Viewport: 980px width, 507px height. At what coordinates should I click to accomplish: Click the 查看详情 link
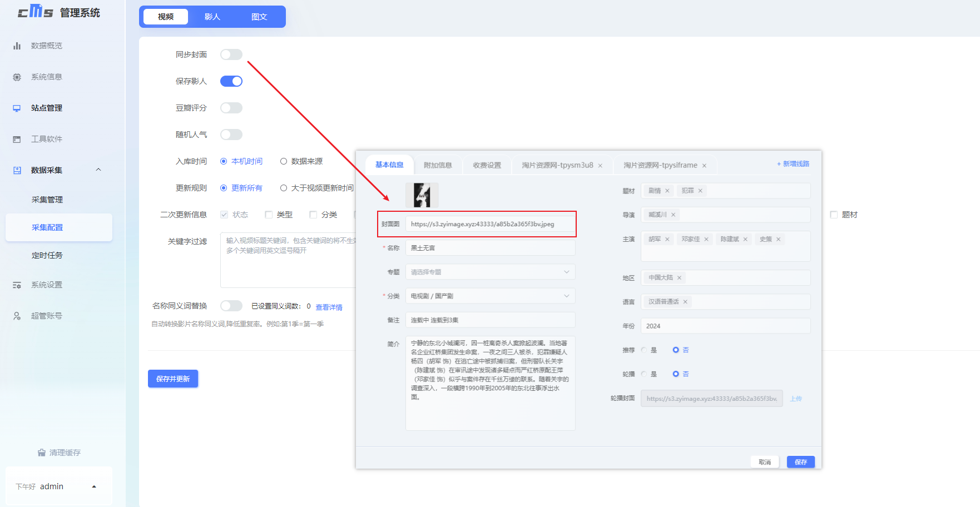(x=329, y=307)
